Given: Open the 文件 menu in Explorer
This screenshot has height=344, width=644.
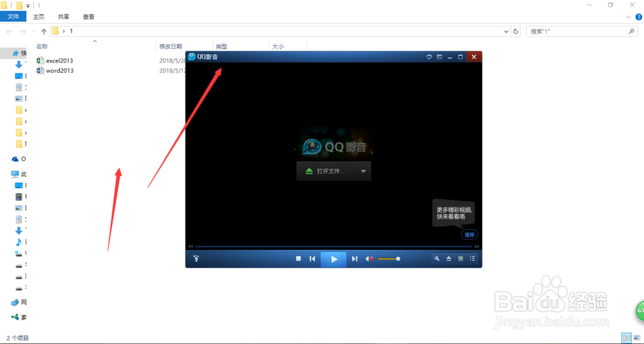Looking at the screenshot, I should (x=13, y=17).
